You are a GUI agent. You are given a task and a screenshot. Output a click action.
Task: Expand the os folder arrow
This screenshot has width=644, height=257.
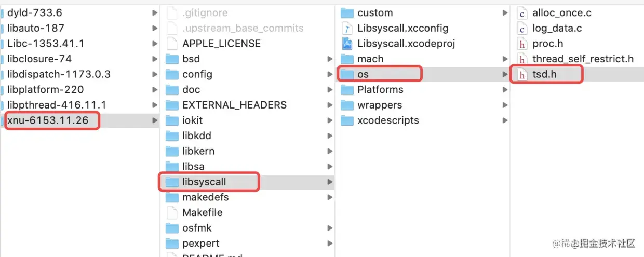tap(505, 74)
